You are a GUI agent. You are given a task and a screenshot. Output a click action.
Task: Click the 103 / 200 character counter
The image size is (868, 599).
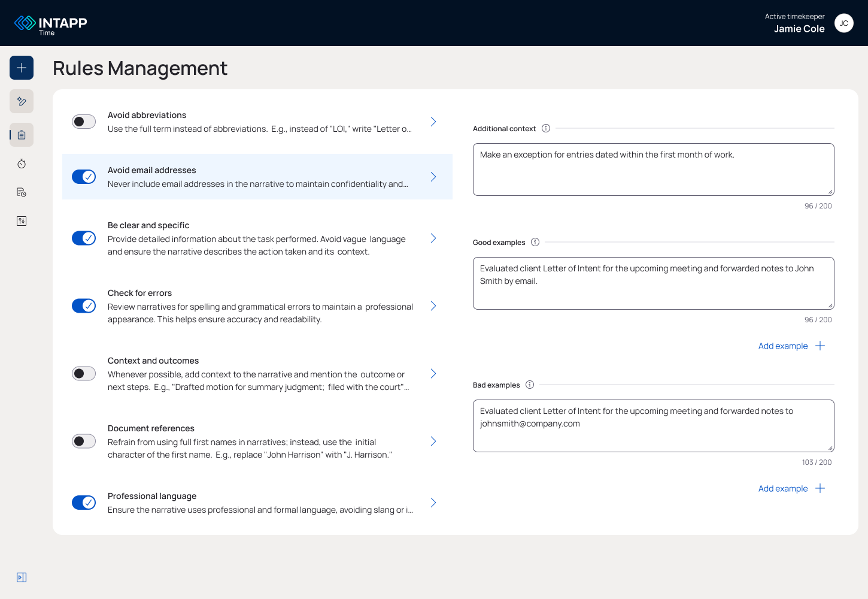[x=817, y=462]
